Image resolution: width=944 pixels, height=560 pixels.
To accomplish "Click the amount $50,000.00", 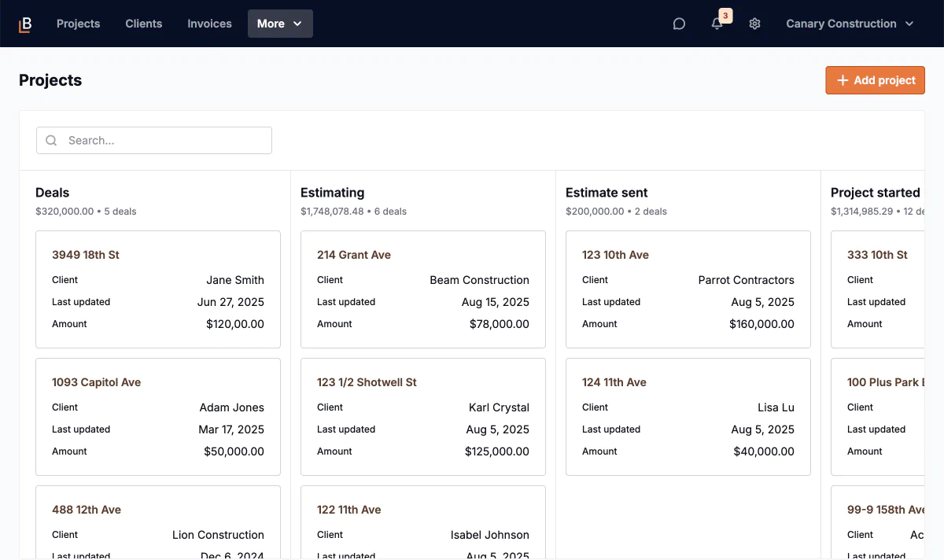I will point(234,451).
